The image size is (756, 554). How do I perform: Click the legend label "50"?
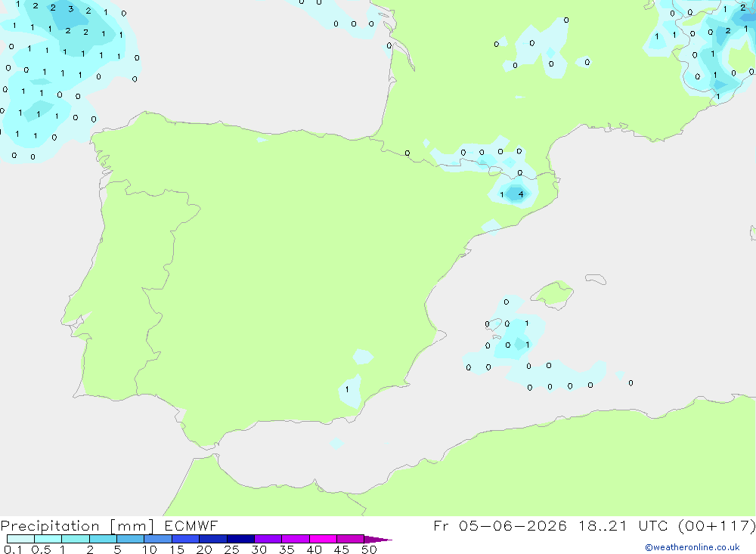click(x=369, y=549)
